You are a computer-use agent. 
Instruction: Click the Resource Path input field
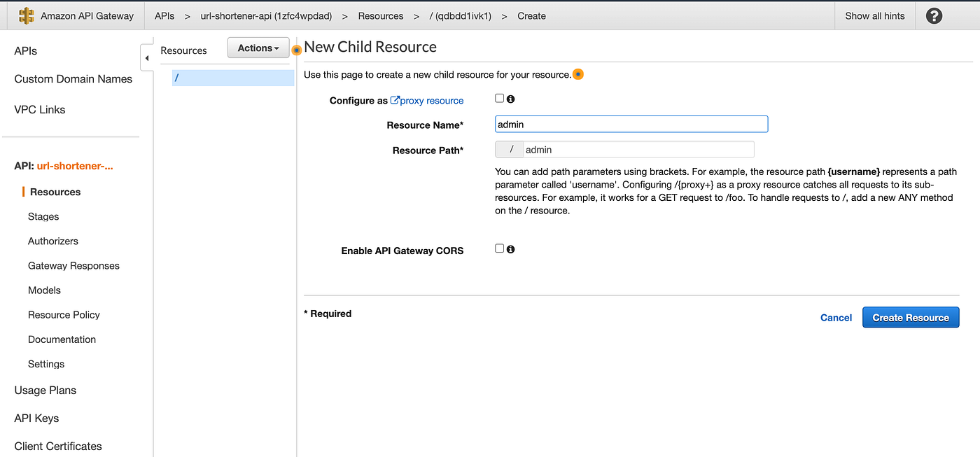coord(638,150)
